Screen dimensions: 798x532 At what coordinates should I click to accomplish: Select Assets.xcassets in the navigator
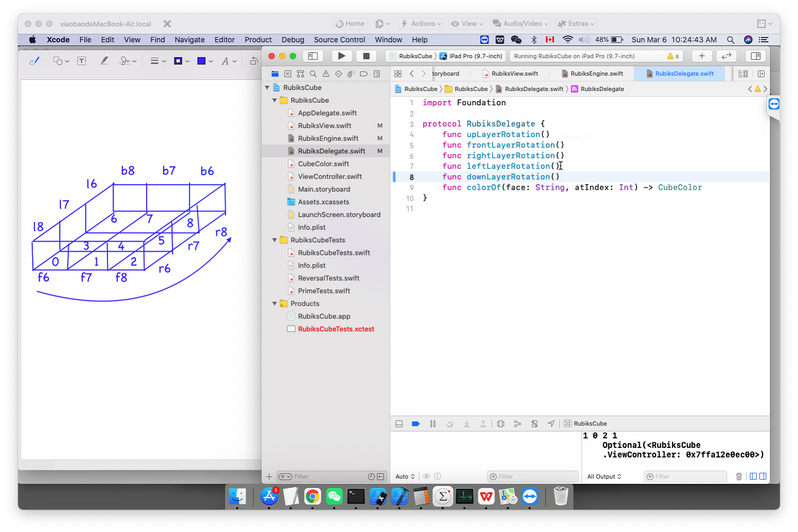323,202
